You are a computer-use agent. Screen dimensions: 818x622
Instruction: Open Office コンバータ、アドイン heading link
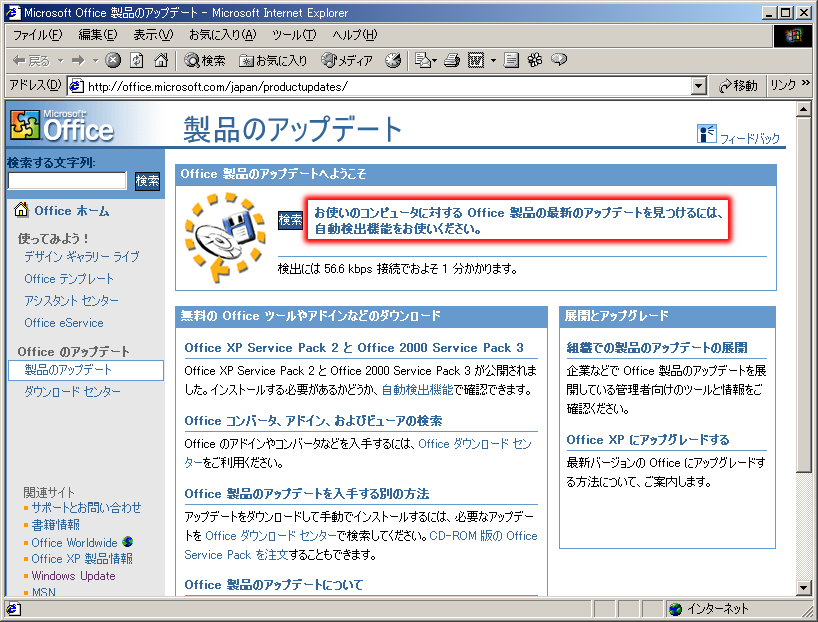[x=313, y=421]
